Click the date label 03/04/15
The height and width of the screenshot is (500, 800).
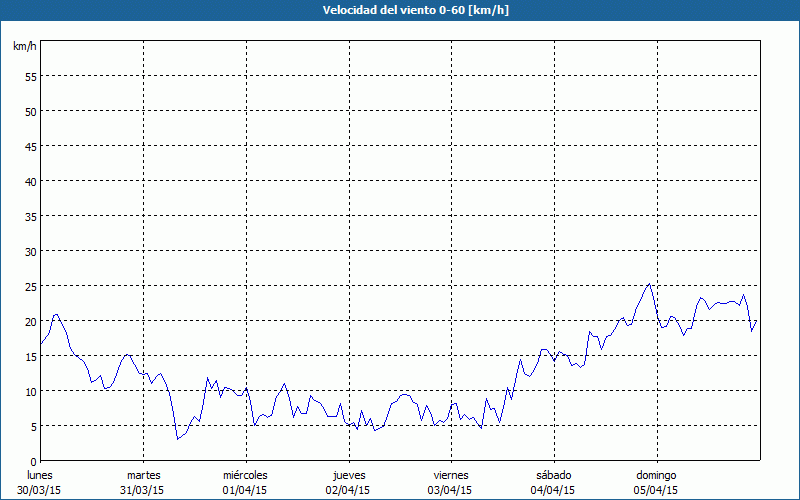451,490
